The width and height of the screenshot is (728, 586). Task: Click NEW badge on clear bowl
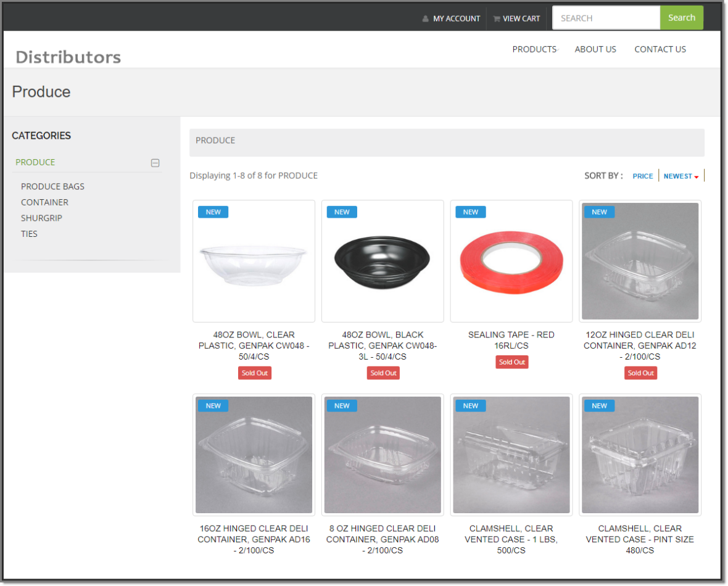coord(213,212)
